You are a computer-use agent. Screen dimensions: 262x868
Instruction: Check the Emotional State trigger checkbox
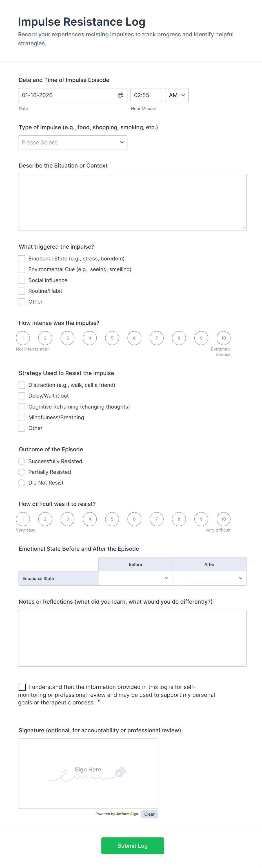click(x=22, y=258)
